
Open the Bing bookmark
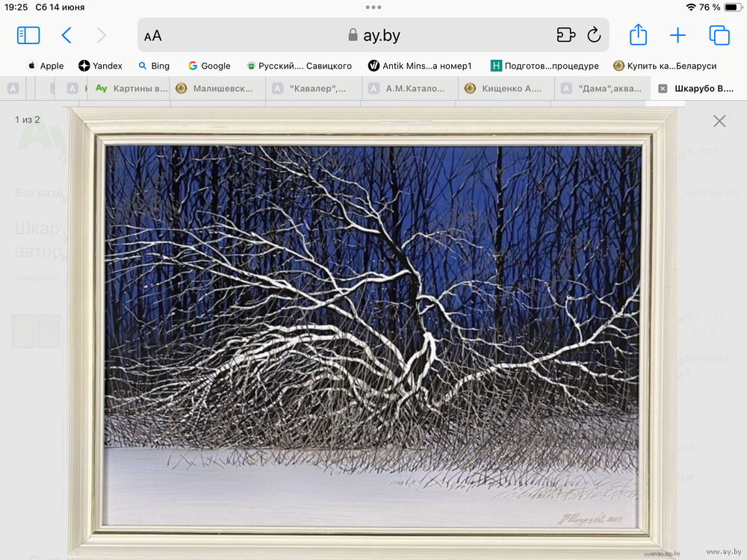(x=153, y=66)
